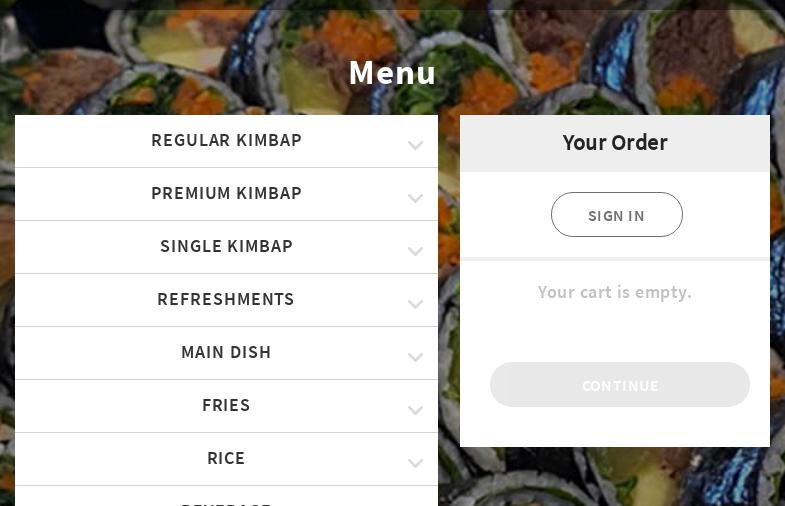Image resolution: width=785 pixels, height=506 pixels.
Task: Click the Your Order panel header
Action: [x=615, y=144]
